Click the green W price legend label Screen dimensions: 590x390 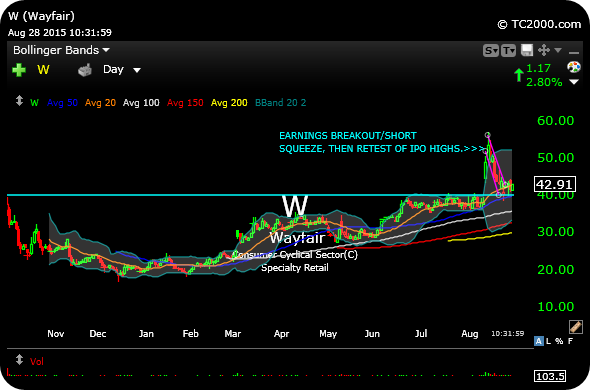(x=34, y=102)
